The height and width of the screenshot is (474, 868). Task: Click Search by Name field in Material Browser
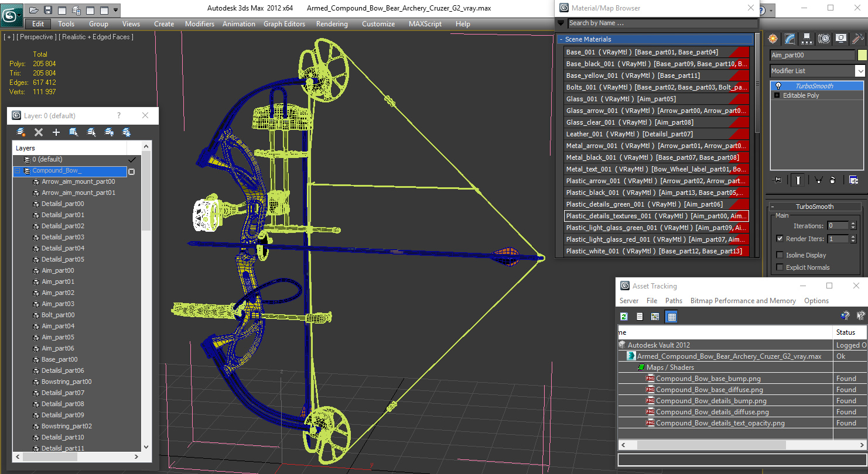[662, 23]
